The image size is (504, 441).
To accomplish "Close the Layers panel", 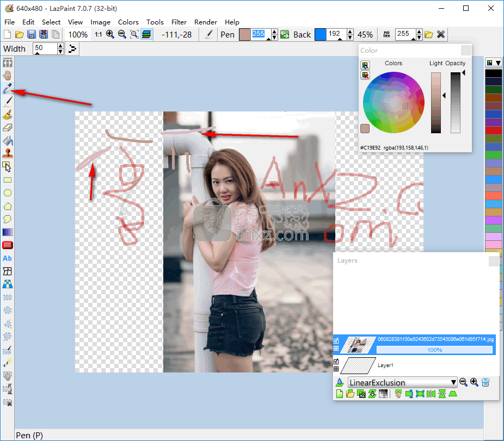I will [494, 261].
